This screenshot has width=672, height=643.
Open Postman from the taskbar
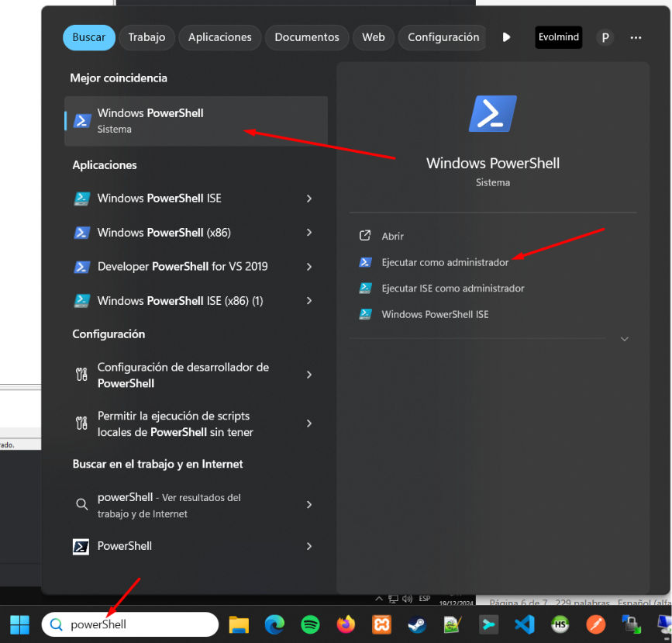click(596, 624)
